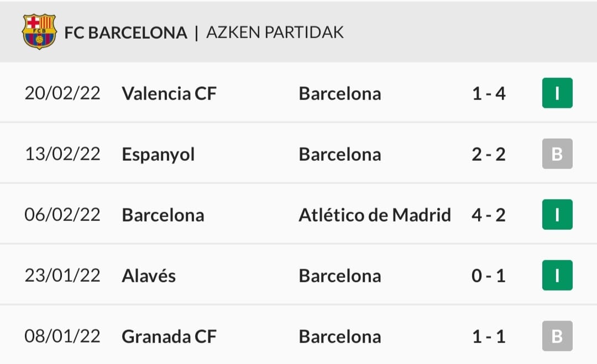Click the green win badge for Alavés match
Viewport: 597px width, 364px height.
[x=557, y=275]
